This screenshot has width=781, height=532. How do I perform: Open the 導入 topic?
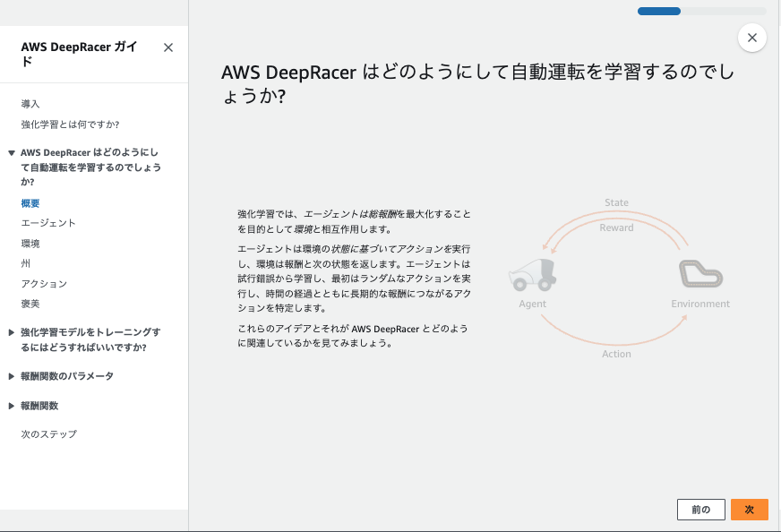point(29,104)
